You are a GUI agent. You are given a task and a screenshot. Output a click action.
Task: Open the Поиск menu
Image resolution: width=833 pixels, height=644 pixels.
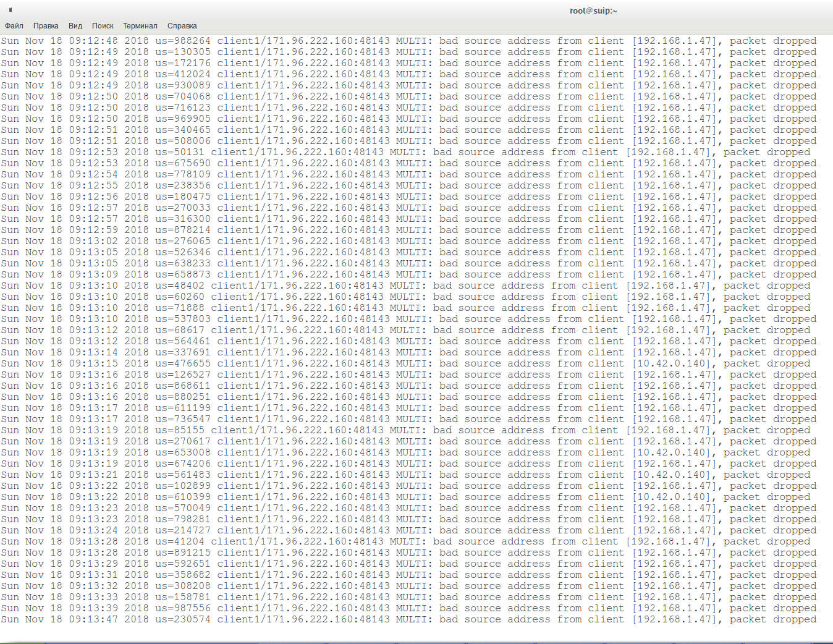click(103, 26)
